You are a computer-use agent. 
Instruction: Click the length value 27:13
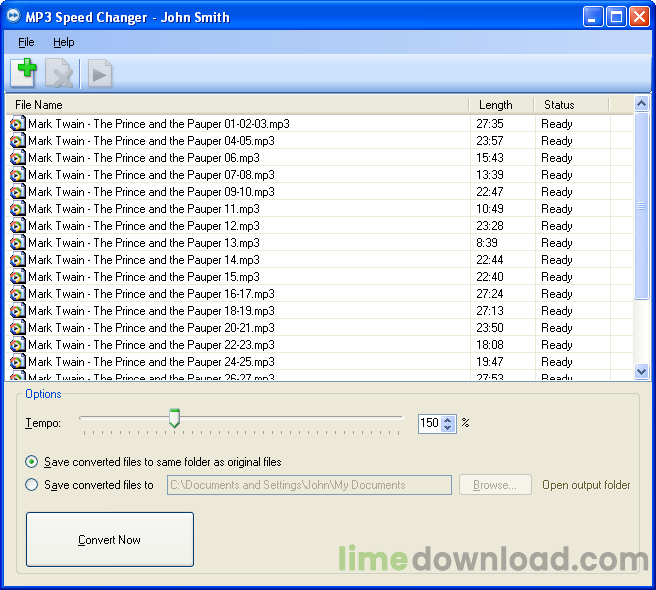pos(490,311)
